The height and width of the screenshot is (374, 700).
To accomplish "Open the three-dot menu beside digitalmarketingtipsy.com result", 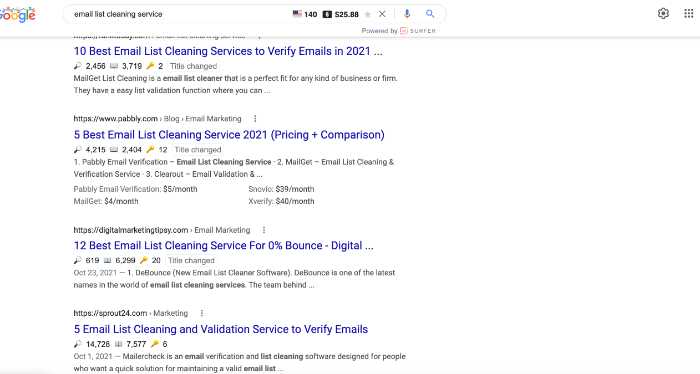I will pyautogui.click(x=264, y=230).
